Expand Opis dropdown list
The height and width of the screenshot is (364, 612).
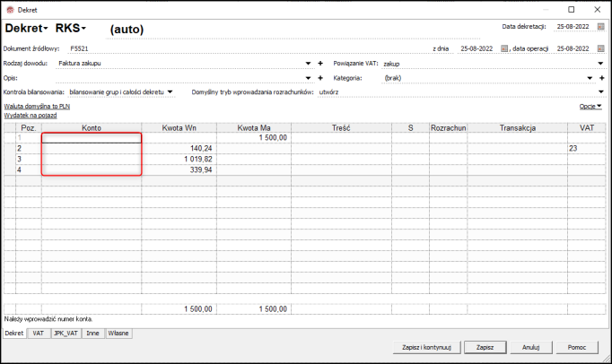click(x=308, y=78)
